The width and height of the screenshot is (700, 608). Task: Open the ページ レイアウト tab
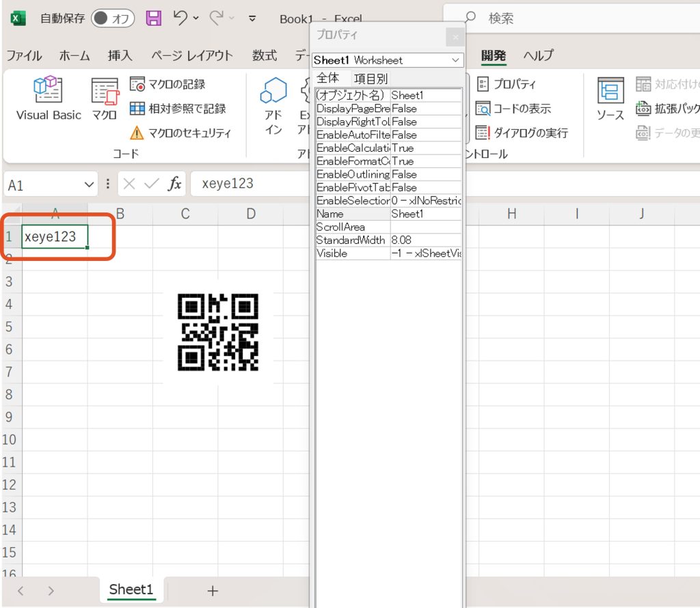tap(192, 56)
